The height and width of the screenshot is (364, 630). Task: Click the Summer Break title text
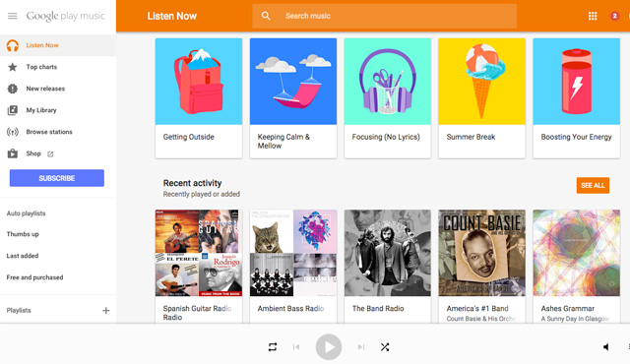471,138
